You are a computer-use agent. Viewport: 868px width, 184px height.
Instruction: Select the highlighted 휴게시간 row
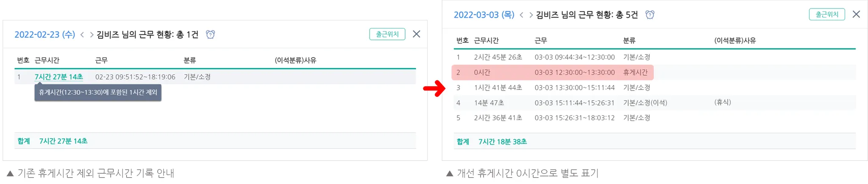coord(552,72)
